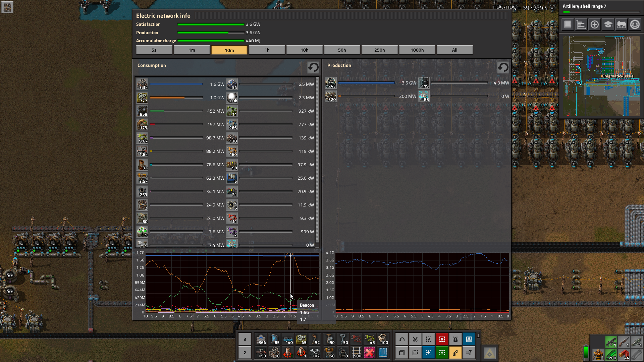This screenshot has width=644, height=362.
Task: Choose the 250h time range
Action: (379, 50)
